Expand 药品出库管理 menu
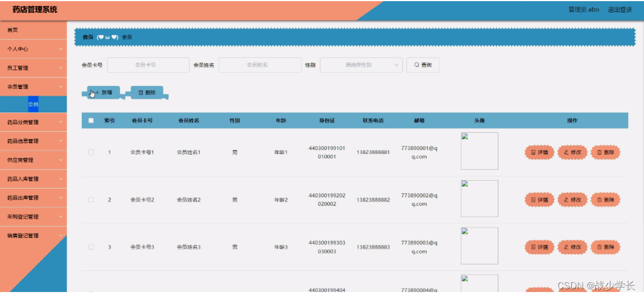Screen dimensions: 644x296 (33, 198)
